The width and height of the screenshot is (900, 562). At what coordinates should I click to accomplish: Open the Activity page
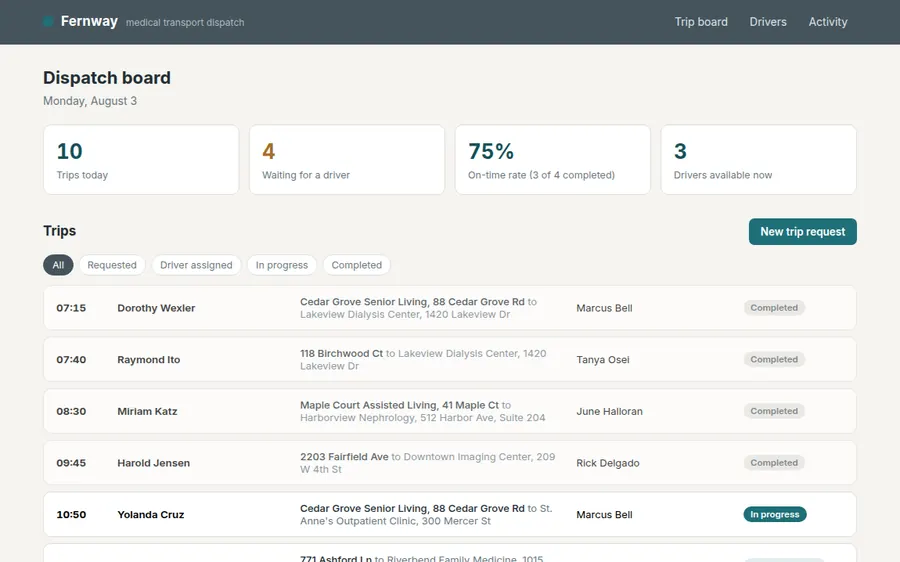828,22
